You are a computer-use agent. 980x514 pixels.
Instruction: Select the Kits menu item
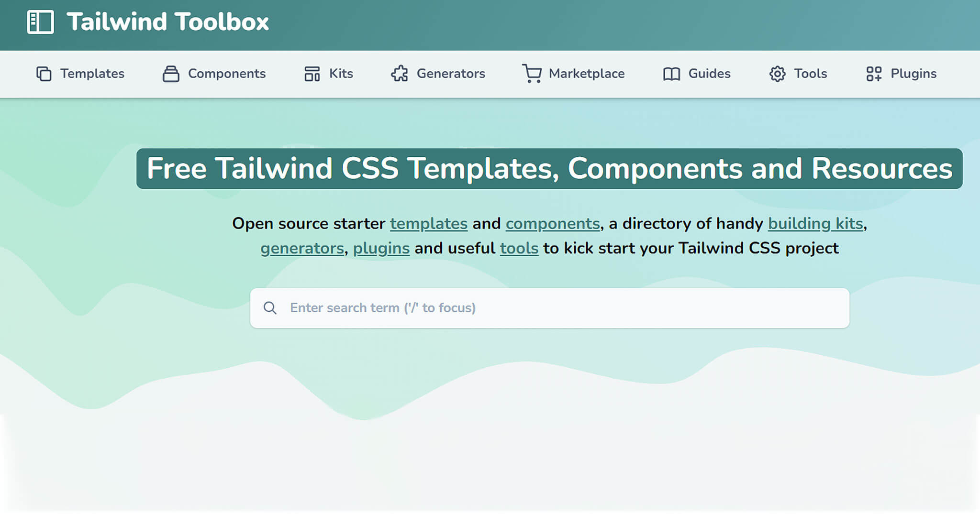point(341,74)
